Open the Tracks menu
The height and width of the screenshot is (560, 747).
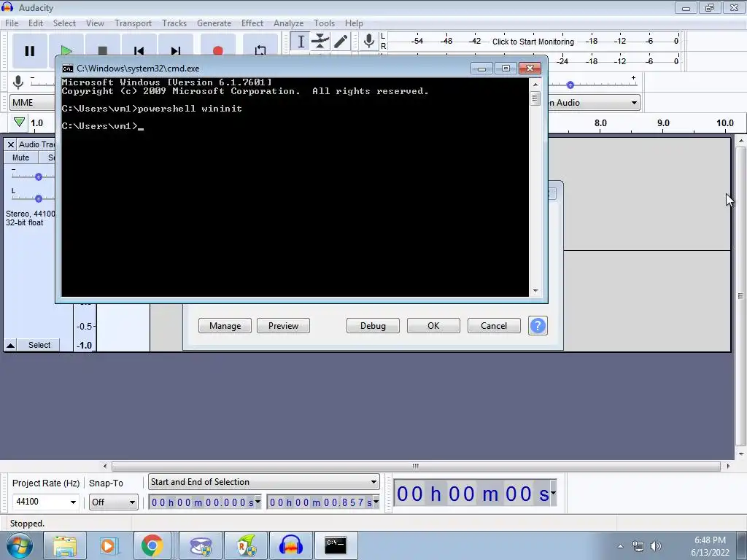[174, 23]
